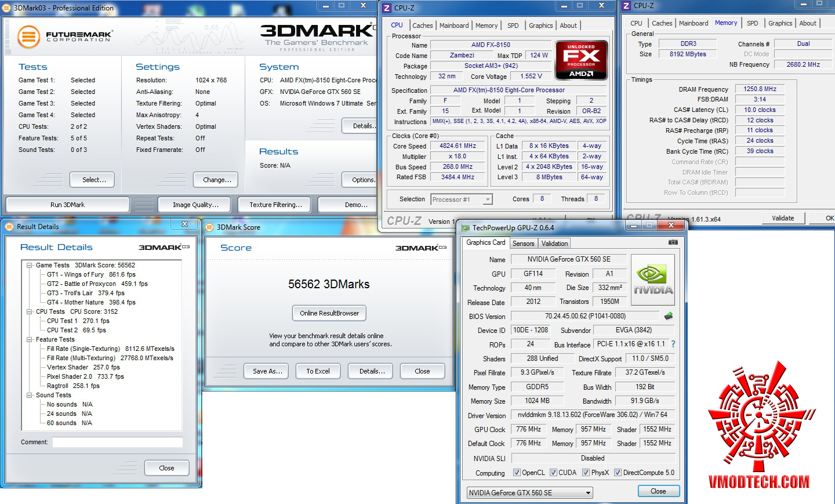Click the Result Details window title icon
Screen dimensions: 835x504
pyautogui.click(x=9, y=227)
